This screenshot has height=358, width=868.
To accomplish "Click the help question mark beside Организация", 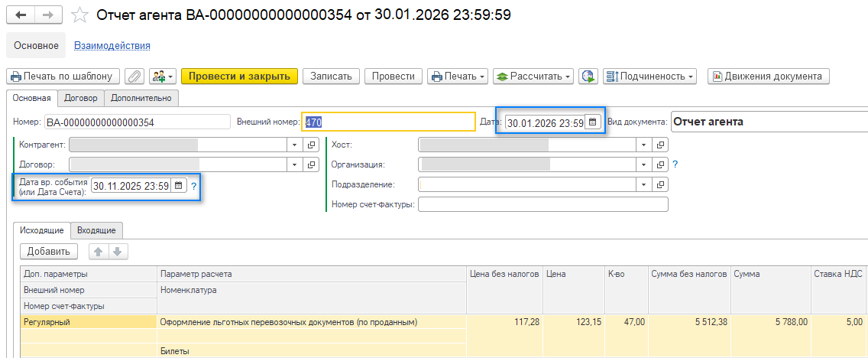I will [675, 164].
